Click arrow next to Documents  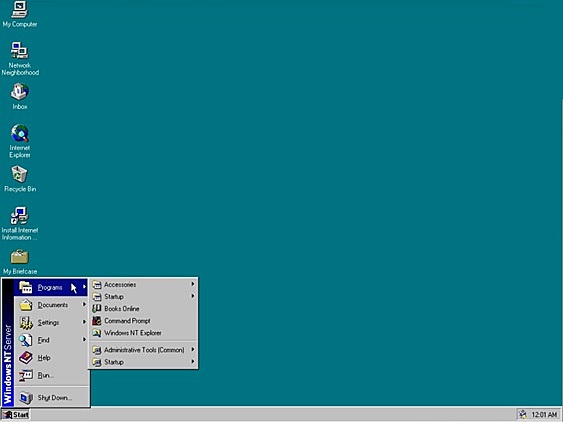[x=84, y=304]
